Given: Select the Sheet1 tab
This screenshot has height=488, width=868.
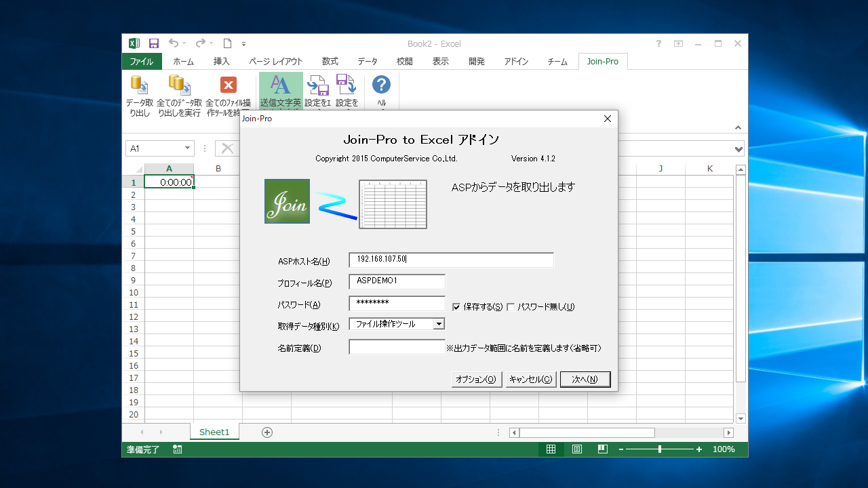Looking at the screenshot, I should pyautogui.click(x=214, y=432).
